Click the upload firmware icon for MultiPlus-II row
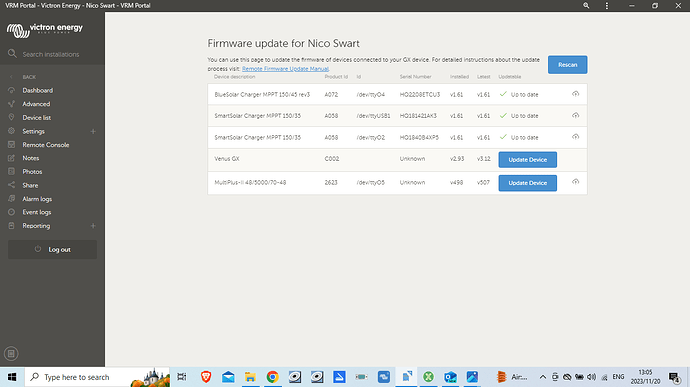Viewport: 690px width, 387px height. point(575,182)
